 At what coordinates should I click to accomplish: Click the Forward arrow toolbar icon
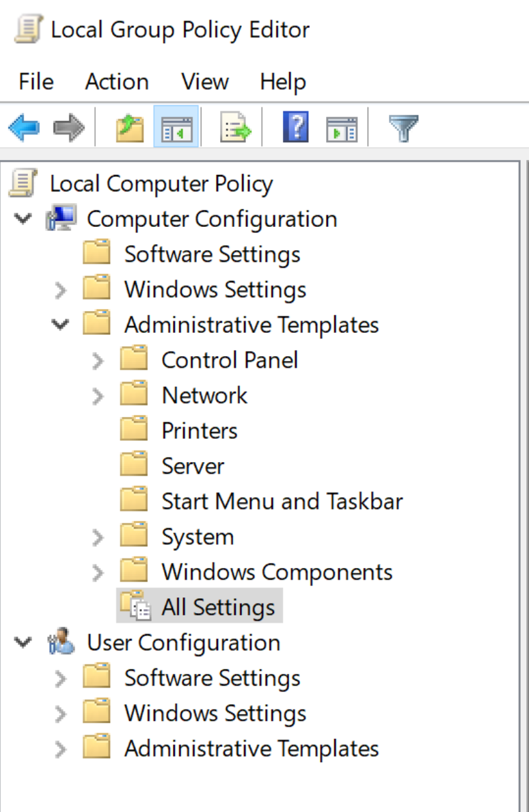pyautogui.click(x=68, y=128)
